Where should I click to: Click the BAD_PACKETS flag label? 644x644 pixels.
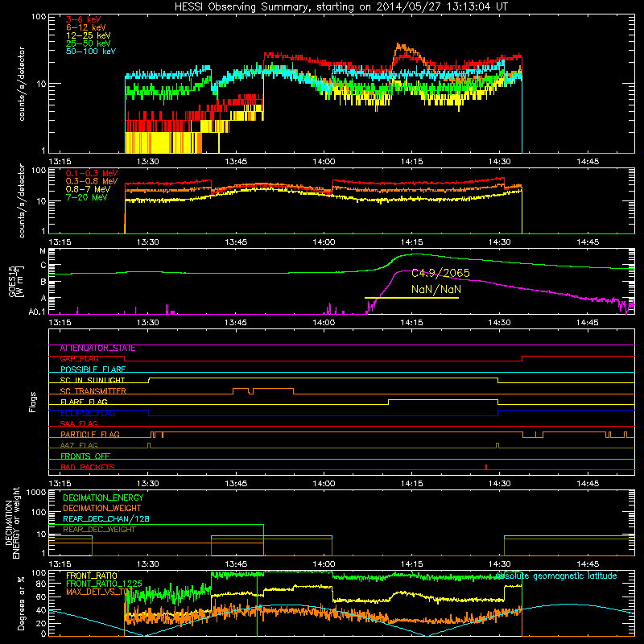coord(88,467)
